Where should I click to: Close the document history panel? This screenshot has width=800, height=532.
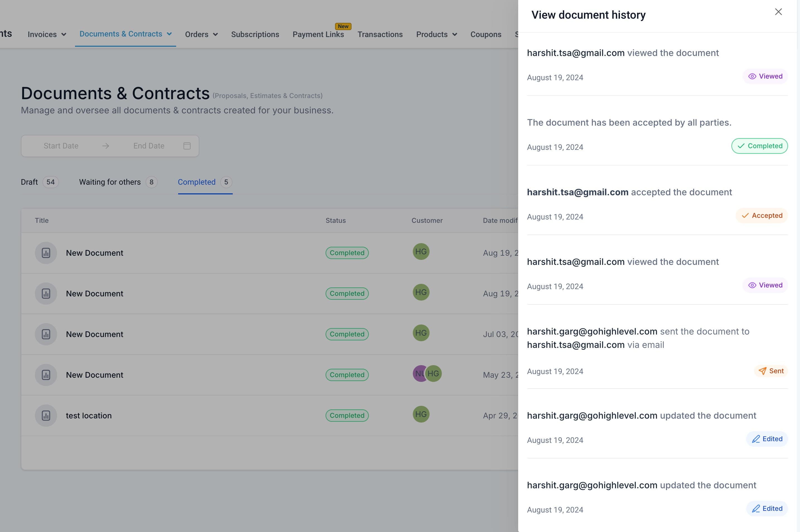(778, 12)
